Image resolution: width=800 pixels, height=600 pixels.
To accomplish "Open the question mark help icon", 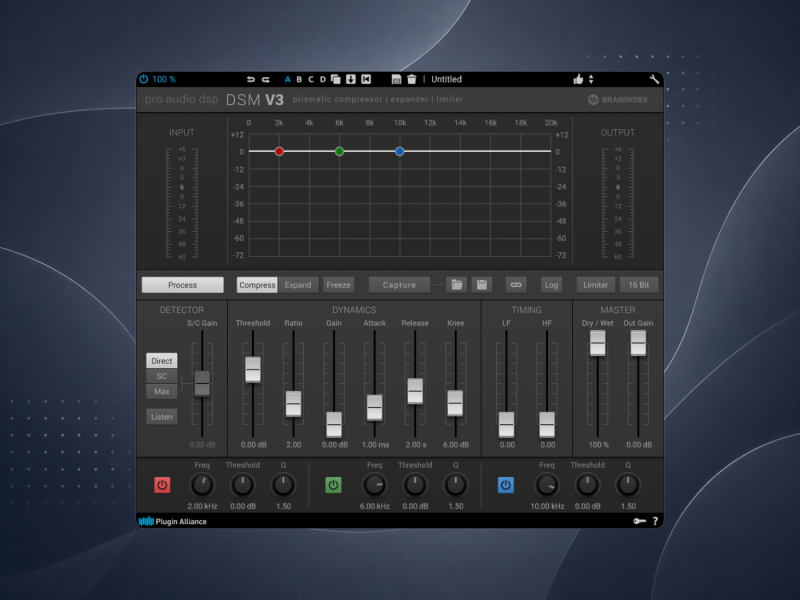I will tap(655, 521).
